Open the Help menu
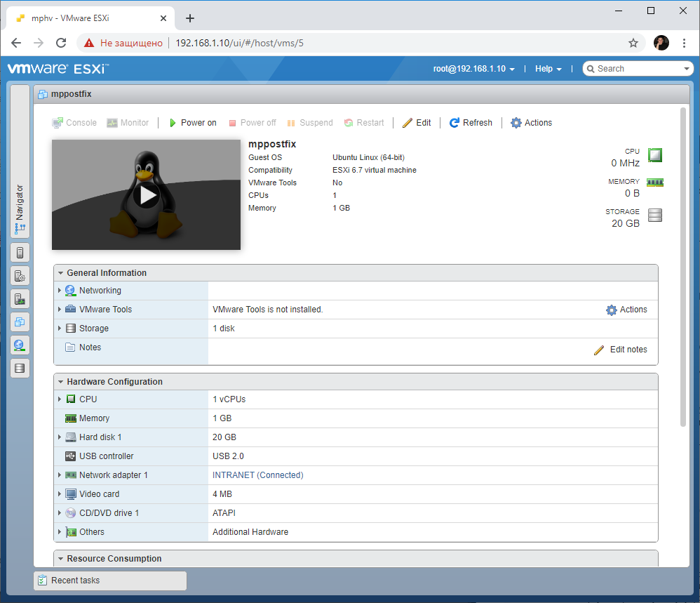Image resolution: width=700 pixels, height=603 pixels. click(548, 69)
